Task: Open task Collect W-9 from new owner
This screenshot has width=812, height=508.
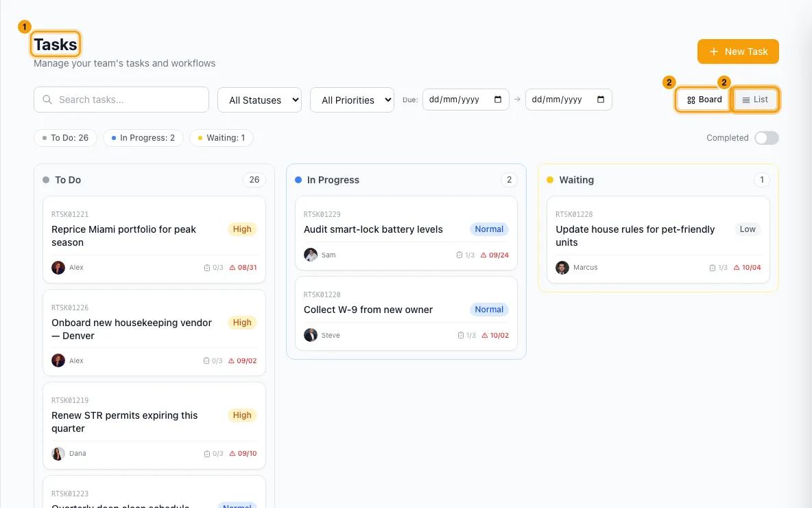Action: pos(368,310)
